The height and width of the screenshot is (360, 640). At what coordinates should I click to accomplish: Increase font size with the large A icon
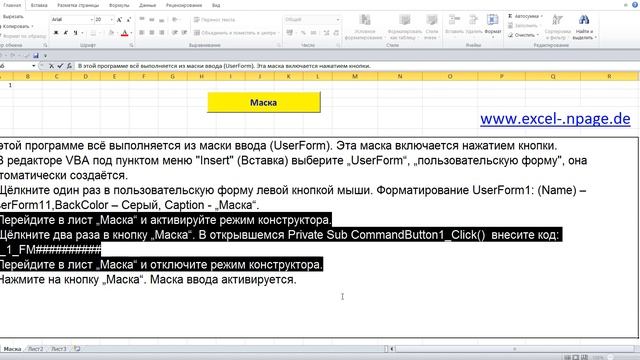click(x=119, y=20)
